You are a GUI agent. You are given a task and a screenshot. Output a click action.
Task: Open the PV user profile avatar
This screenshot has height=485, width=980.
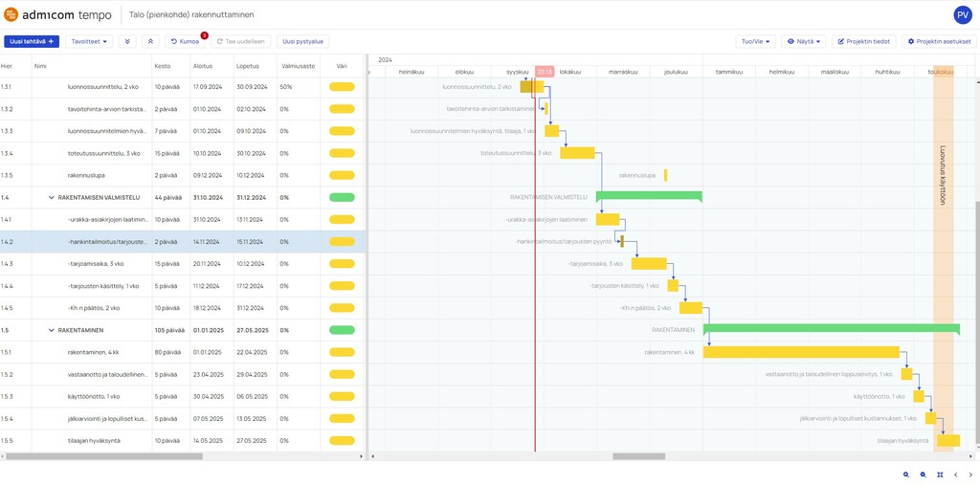(x=962, y=14)
